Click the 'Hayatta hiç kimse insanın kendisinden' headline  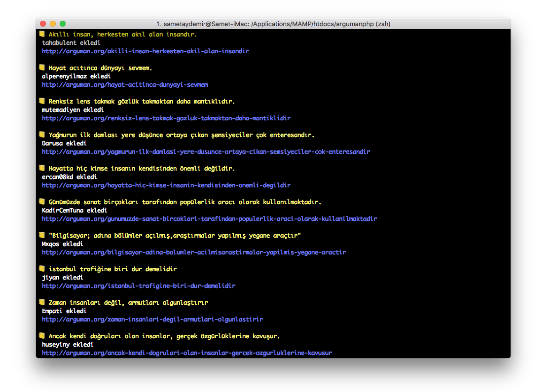point(142,169)
